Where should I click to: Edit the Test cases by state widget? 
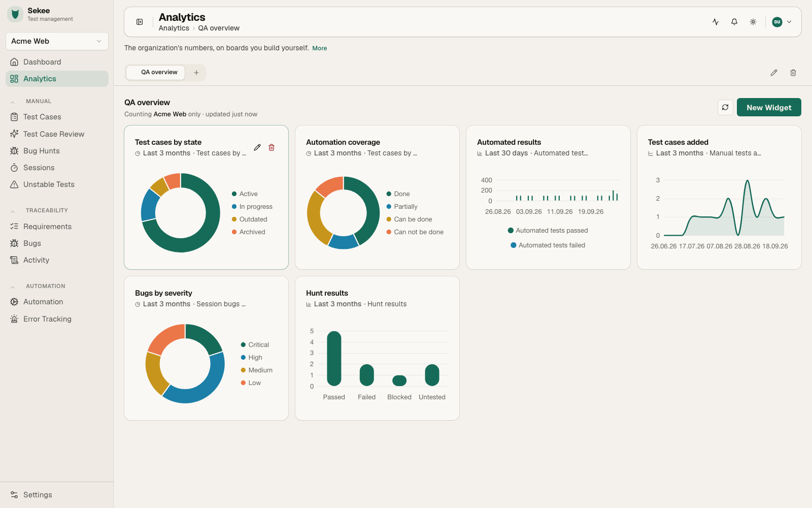[257, 147]
